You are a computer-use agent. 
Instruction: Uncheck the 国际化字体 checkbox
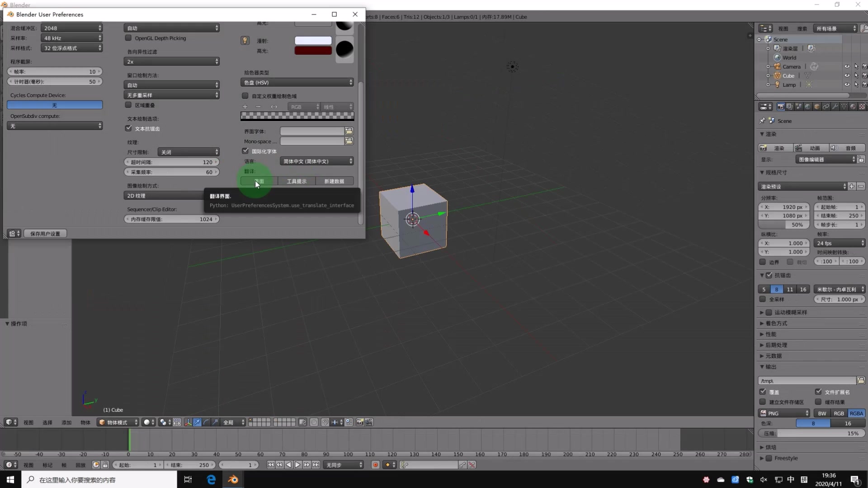click(245, 151)
